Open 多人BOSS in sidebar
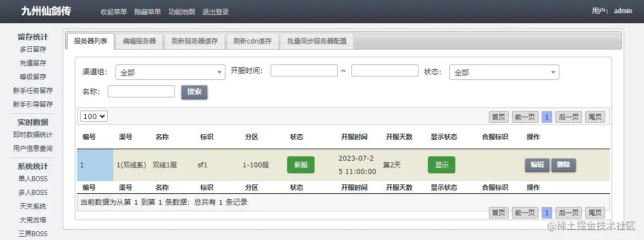This screenshot has height=240, width=644. pyautogui.click(x=33, y=192)
